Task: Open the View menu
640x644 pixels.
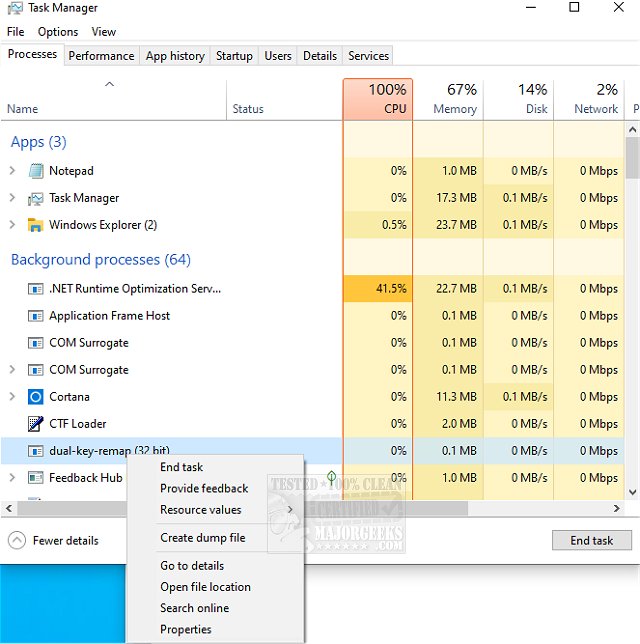Action: point(104,32)
